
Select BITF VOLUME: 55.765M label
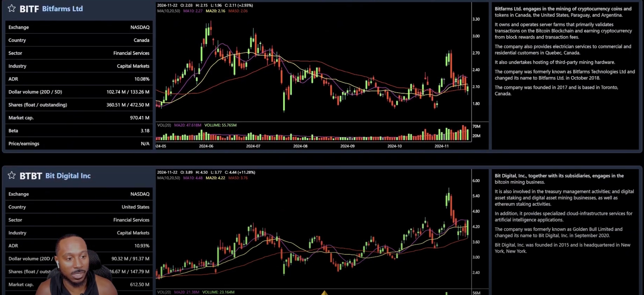[x=220, y=125]
